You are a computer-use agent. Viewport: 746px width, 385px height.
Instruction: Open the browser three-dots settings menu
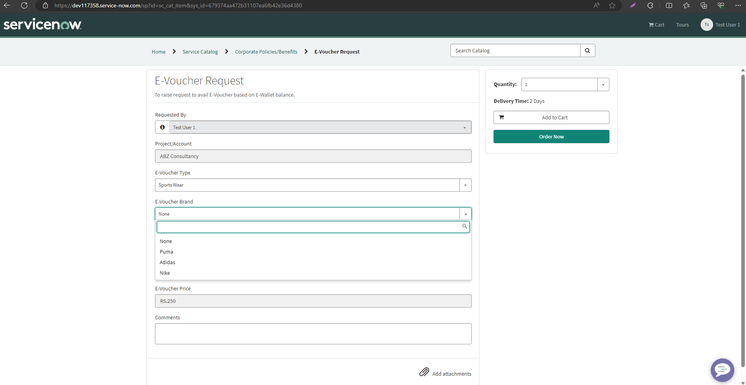(738, 6)
